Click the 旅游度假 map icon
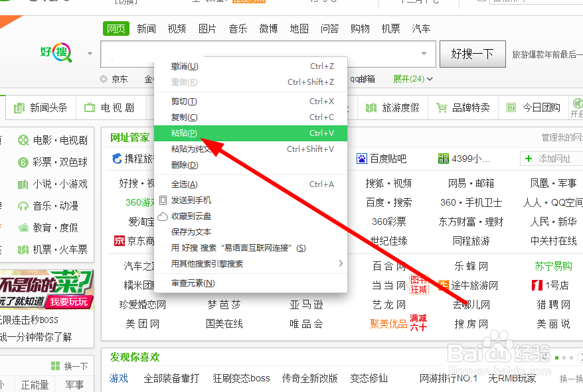The height and width of the screenshot is (392, 583). (371, 107)
